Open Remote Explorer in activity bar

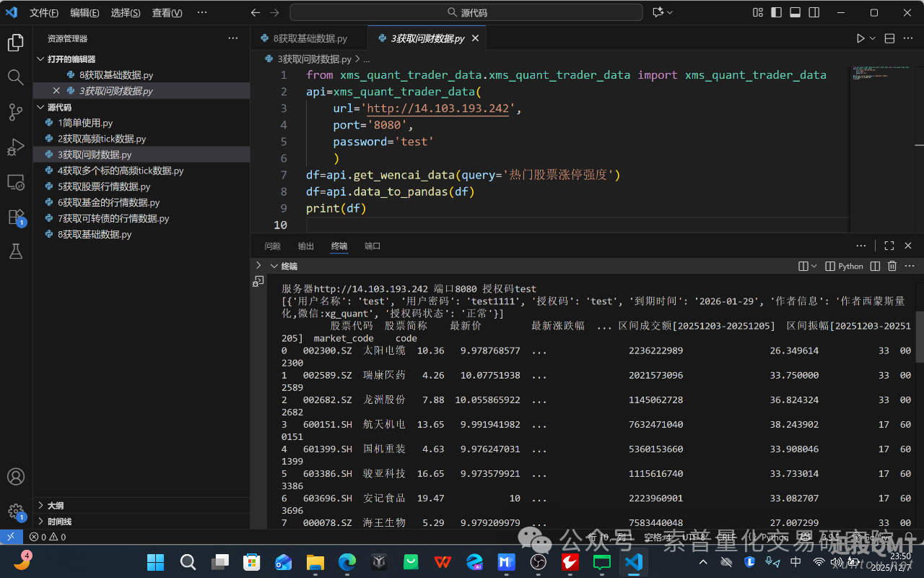click(16, 182)
